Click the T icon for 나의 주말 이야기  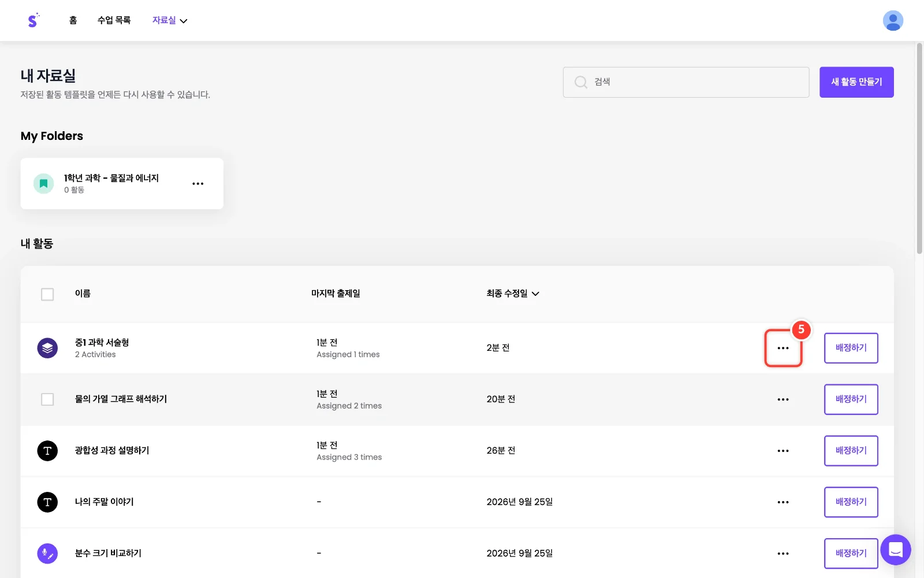(47, 502)
